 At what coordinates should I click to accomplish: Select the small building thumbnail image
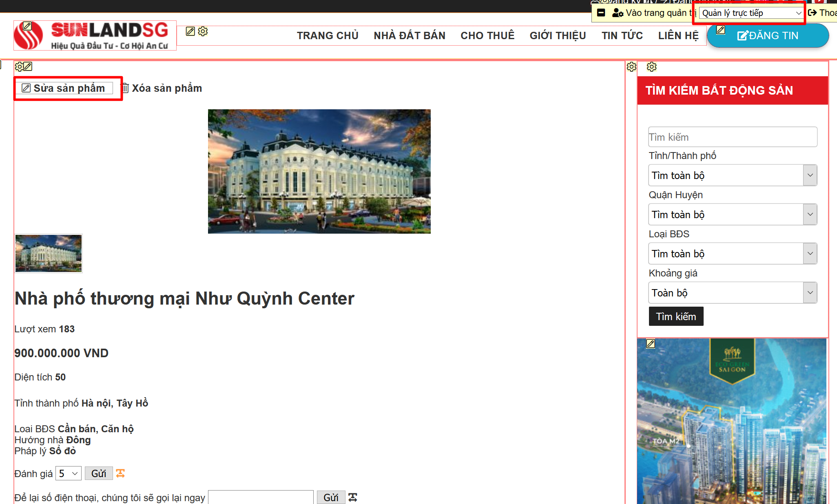point(49,253)
